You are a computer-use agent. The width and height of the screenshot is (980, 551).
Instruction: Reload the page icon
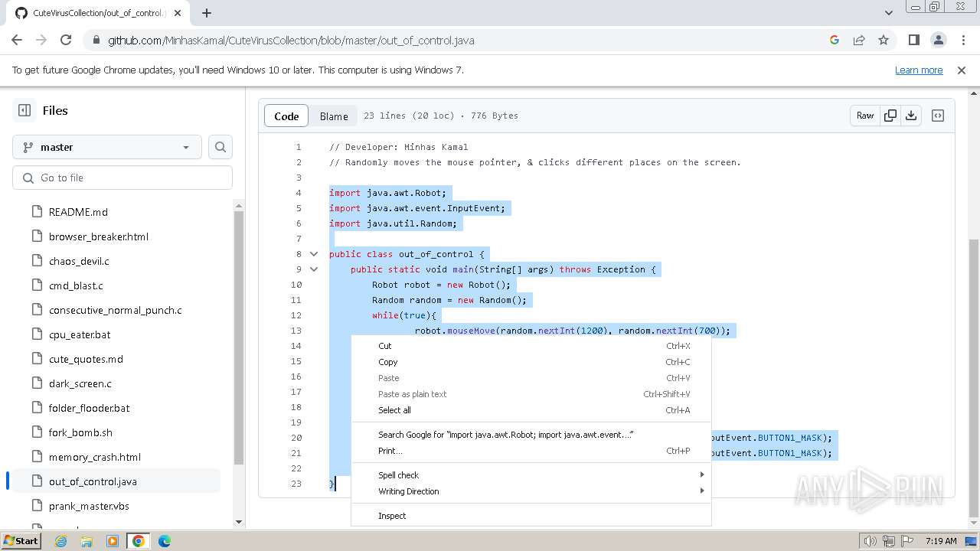[x=66, y=40]
